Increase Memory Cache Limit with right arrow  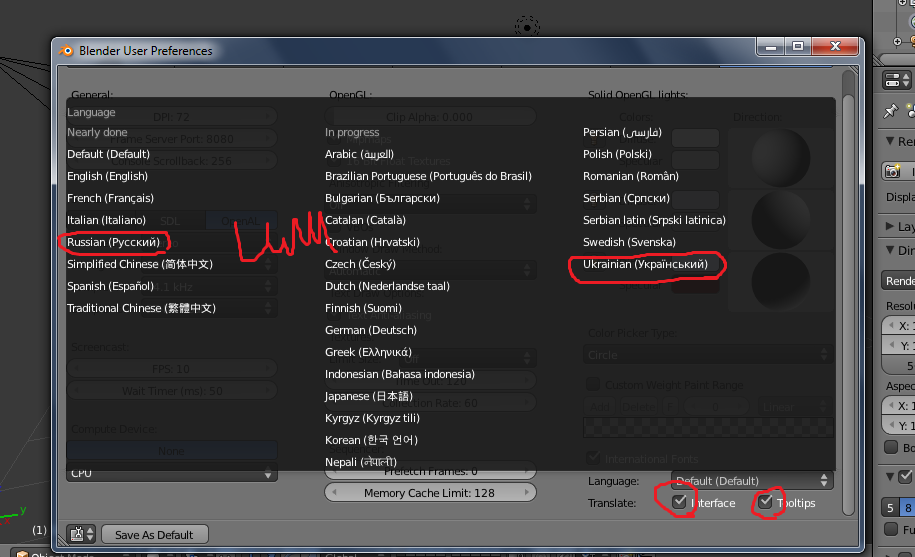tap(526, 493)
